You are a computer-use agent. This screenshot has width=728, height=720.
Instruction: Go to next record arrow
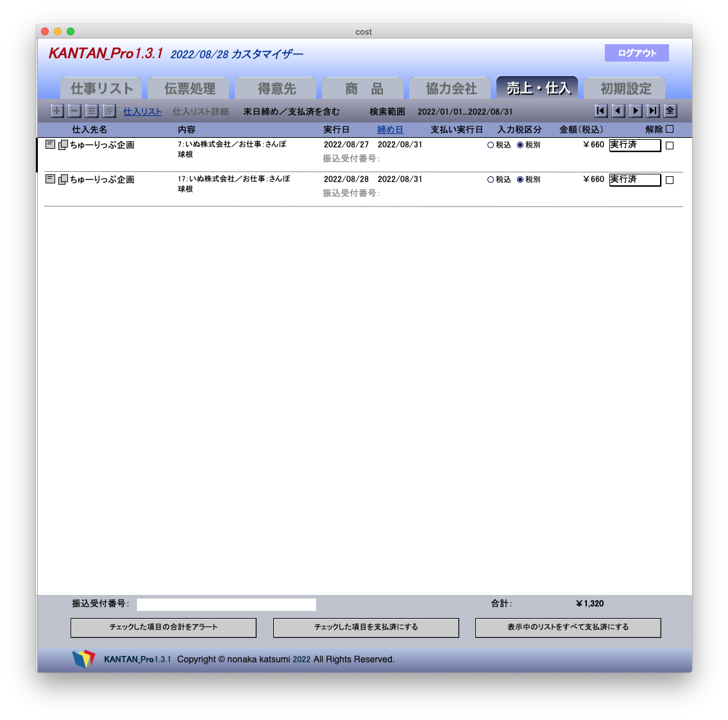coord(636,111)
